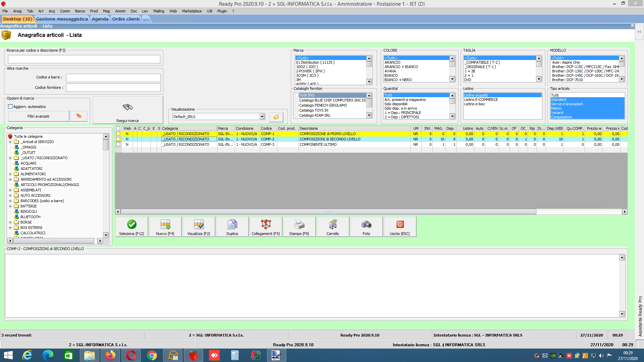Image resolution: width=644 pixels, height=362 pixels.
Task: Run the search with Esegui ricerca binoculars
Action: coord(127,110)
